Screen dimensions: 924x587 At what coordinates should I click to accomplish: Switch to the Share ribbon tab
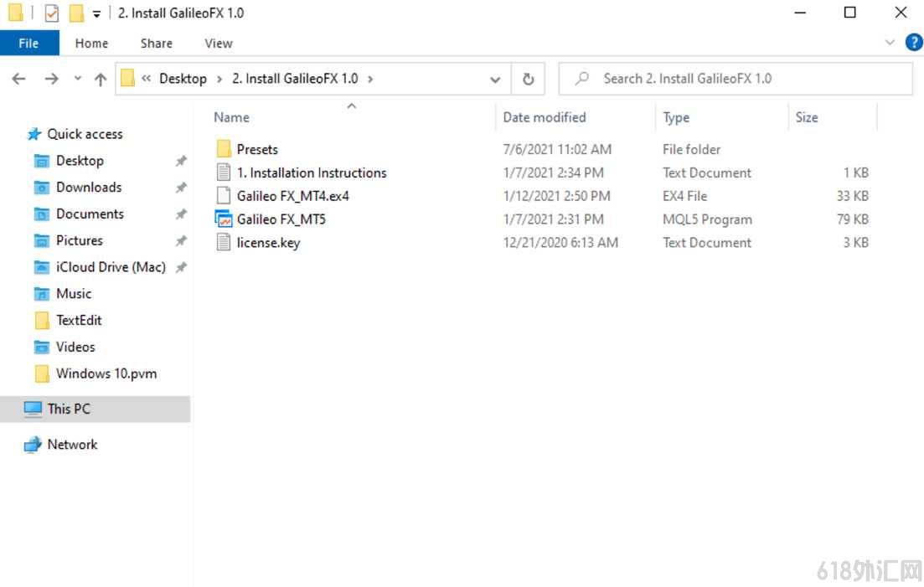coord(156,43)
